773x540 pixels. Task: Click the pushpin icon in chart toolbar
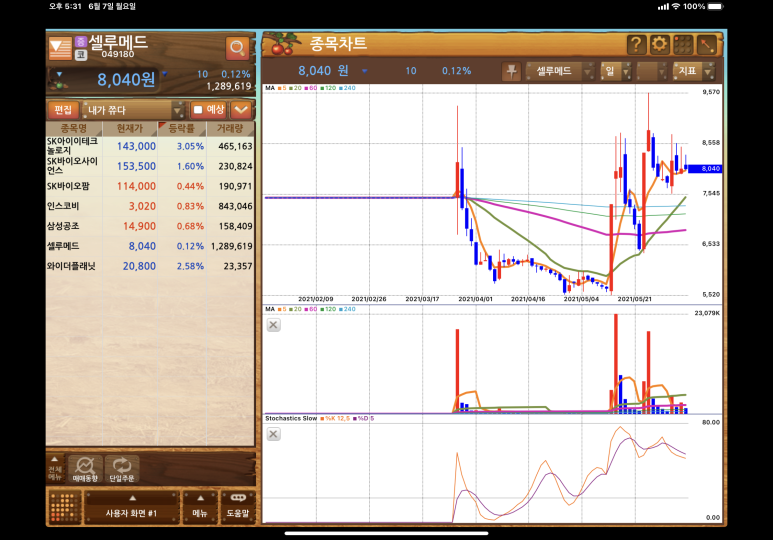(511, 72)
